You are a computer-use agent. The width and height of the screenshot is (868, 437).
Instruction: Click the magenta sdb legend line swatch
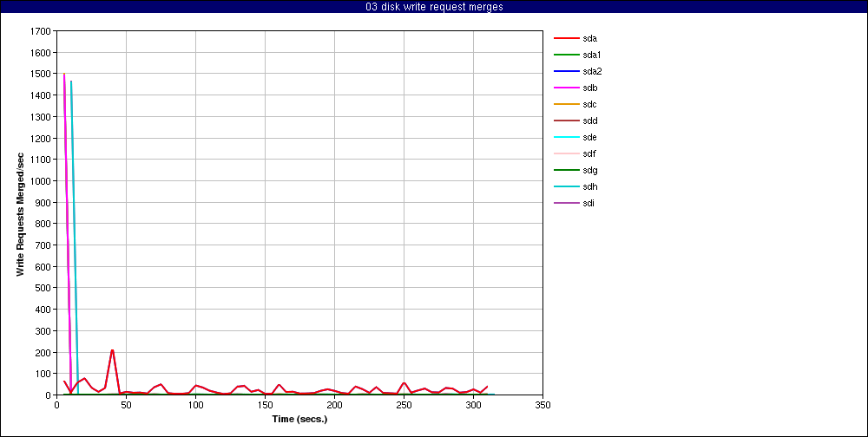(566, 88)
